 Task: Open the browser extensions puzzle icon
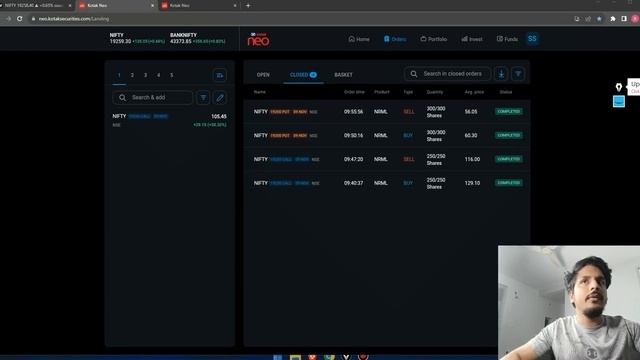[x=613, y=19]
